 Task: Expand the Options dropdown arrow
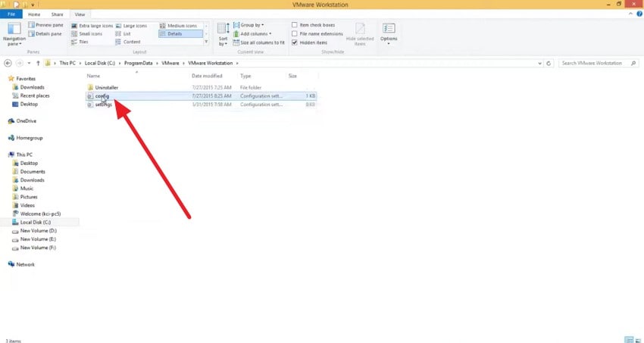[389, 42]
